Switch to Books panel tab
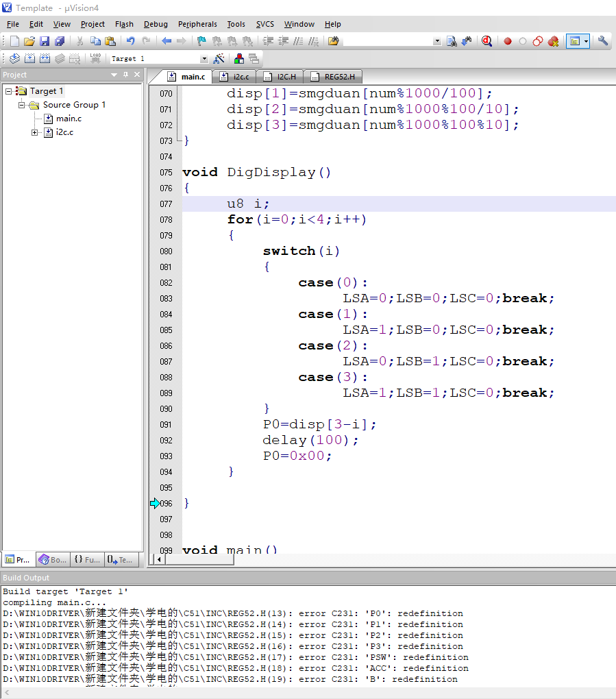616x699 pixels. point(53,559)
